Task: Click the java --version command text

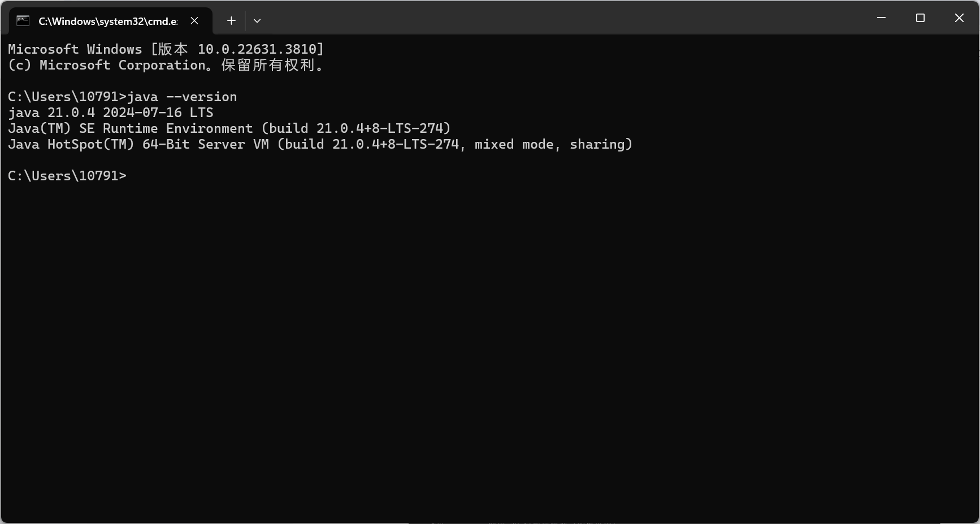Action: (x=182, y=97)
